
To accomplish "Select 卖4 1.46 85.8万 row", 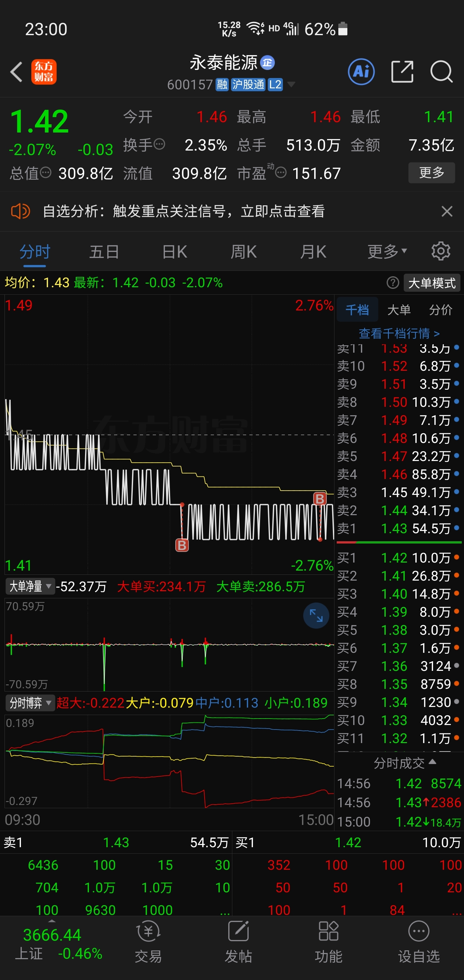I will pos(399,475).
